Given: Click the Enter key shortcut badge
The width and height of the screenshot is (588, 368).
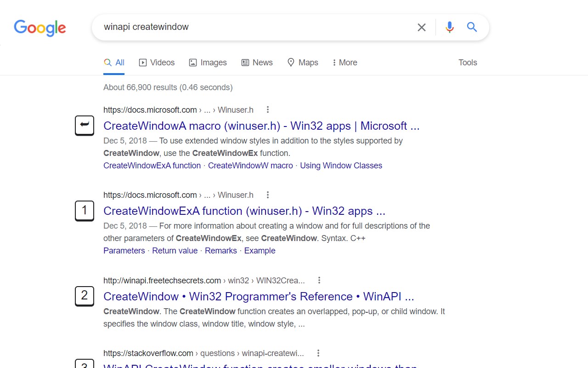Looking at the screenshot, I should [85, 125].
